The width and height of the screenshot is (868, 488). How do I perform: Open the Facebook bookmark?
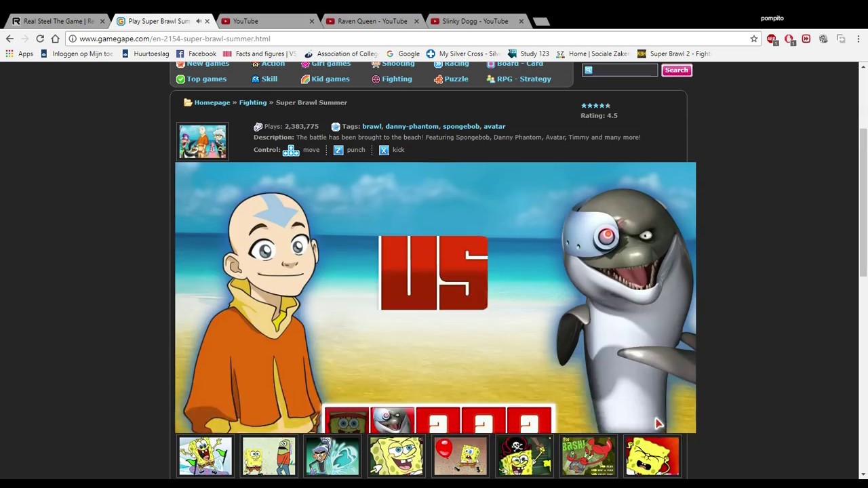pos(196,54)
